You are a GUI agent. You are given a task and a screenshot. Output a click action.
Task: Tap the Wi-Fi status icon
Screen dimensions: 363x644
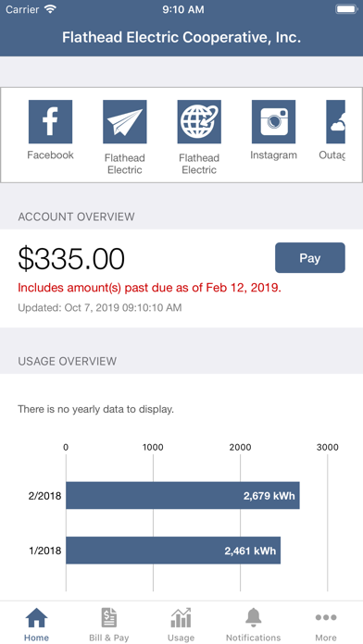50,9
